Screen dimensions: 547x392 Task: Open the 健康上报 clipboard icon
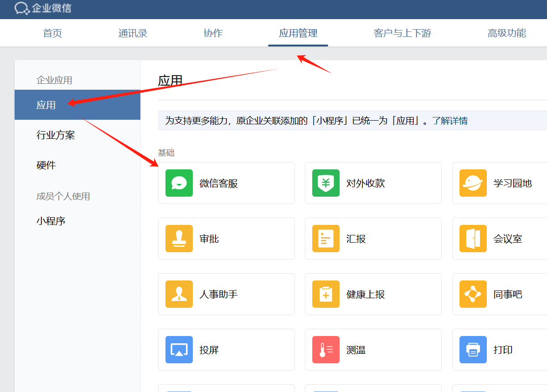tap(326, 294)
